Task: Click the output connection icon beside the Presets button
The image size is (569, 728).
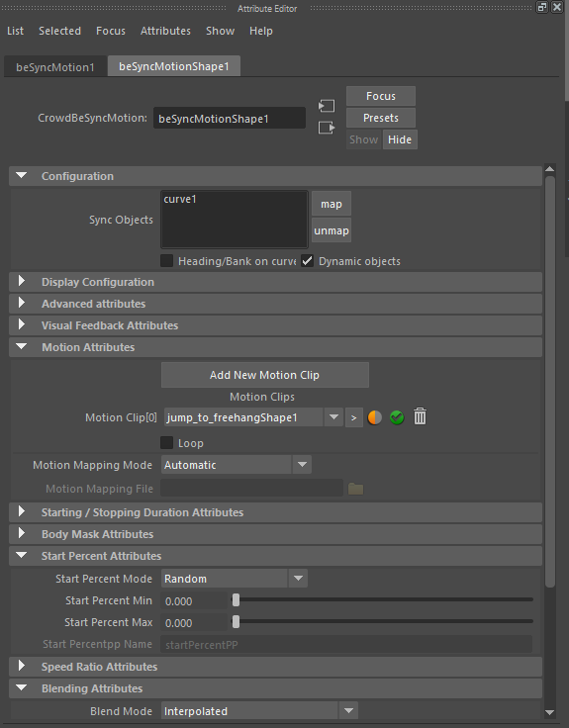Action: click(327, 128)
